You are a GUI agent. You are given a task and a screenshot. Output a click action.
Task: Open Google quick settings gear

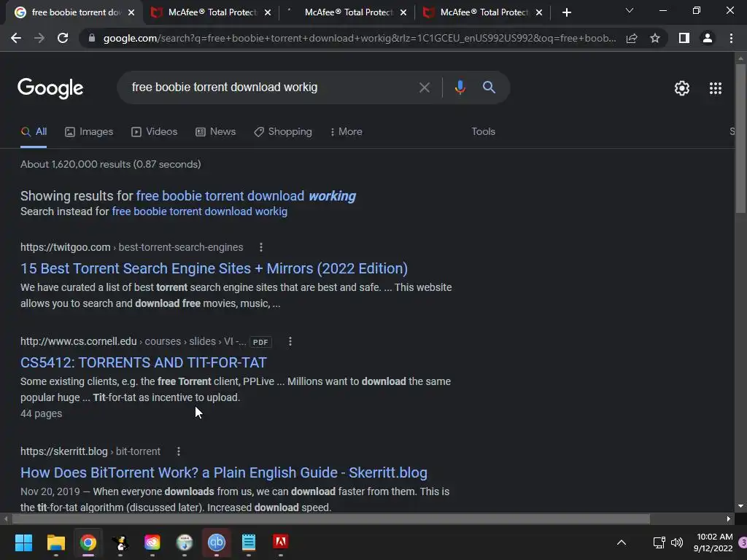682,88
